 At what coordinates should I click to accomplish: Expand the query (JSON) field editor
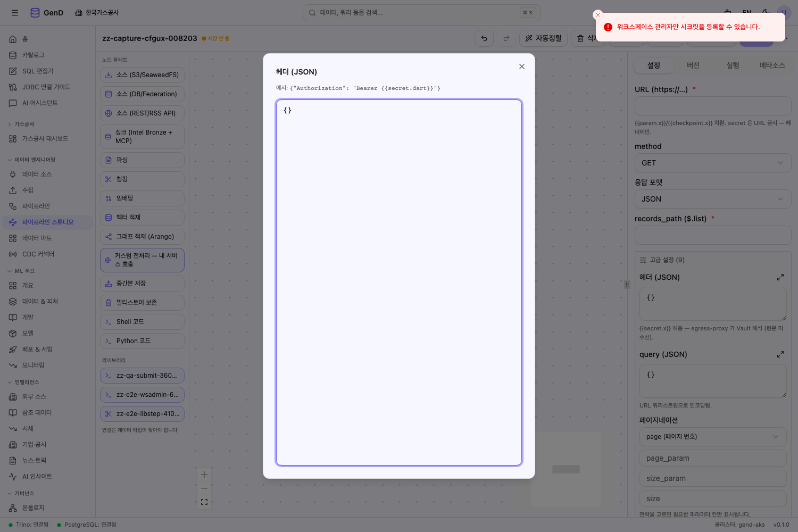click(x=780, y=354)
